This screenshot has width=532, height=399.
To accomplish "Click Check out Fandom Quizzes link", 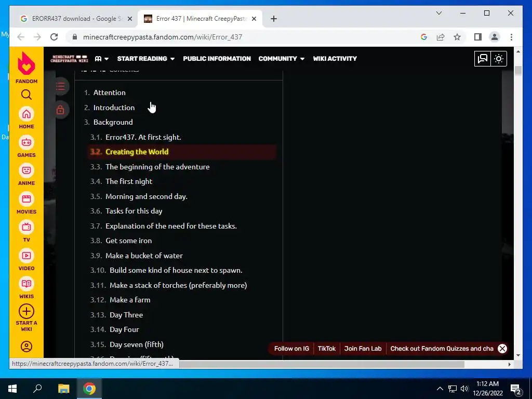I will [x=442, y=349].
